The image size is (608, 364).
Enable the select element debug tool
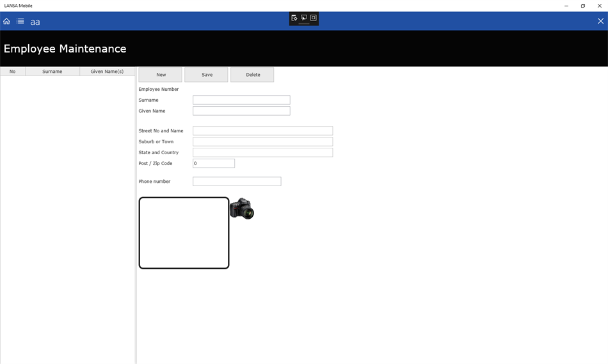(304, 18)
